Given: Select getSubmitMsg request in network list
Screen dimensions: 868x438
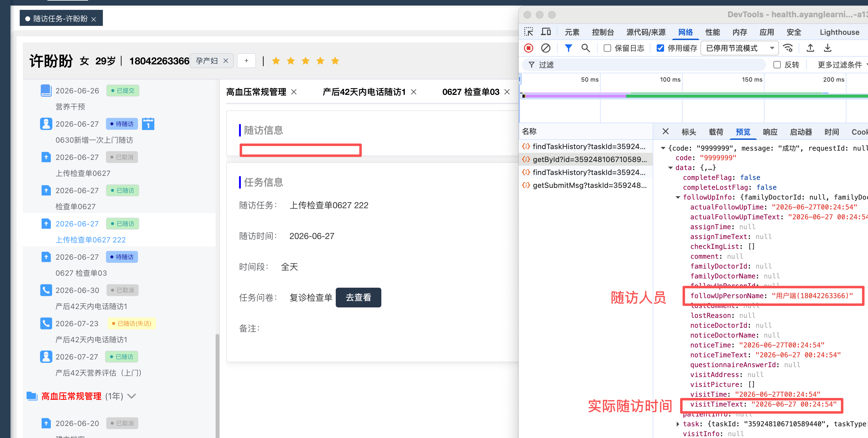Looking at the screenshot, I should point(586,185).
